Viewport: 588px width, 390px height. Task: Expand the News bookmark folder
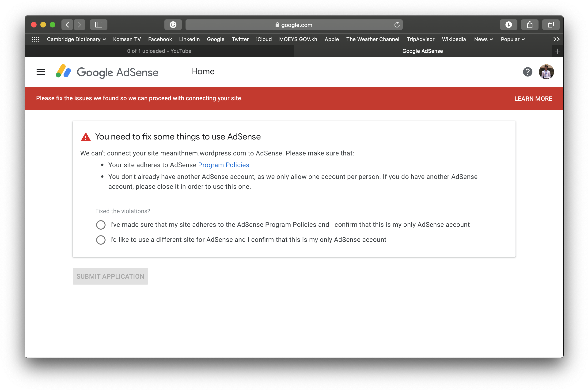click(483, 39)
